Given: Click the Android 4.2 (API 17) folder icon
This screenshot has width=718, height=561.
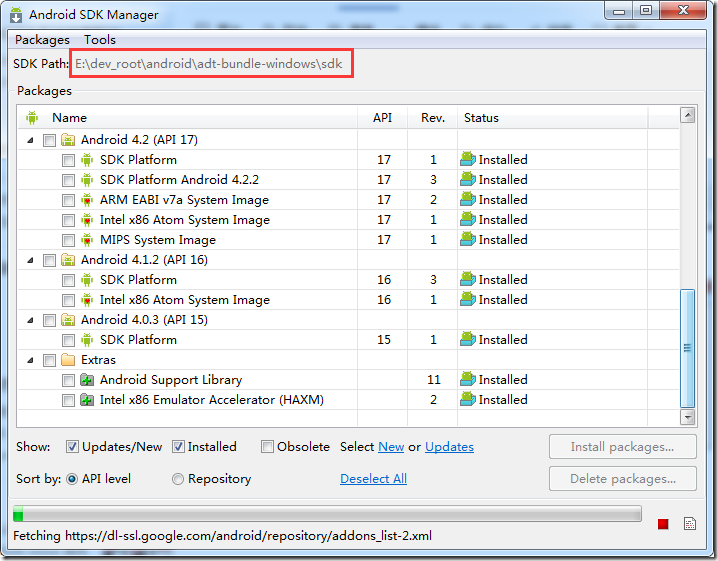Looking at the screenshot, I should [x=68, y=140].
